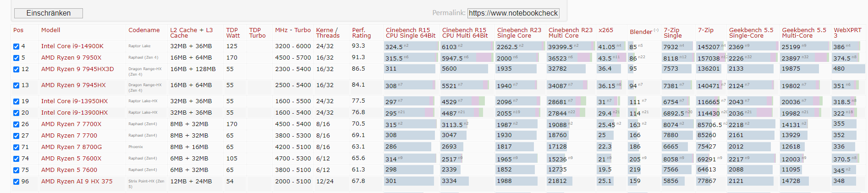The height and width of the screenshot is (193, 868).
Task: Uncheck the AMD Ryzen 9 7950X checkbox
Action: coord(16,58)
